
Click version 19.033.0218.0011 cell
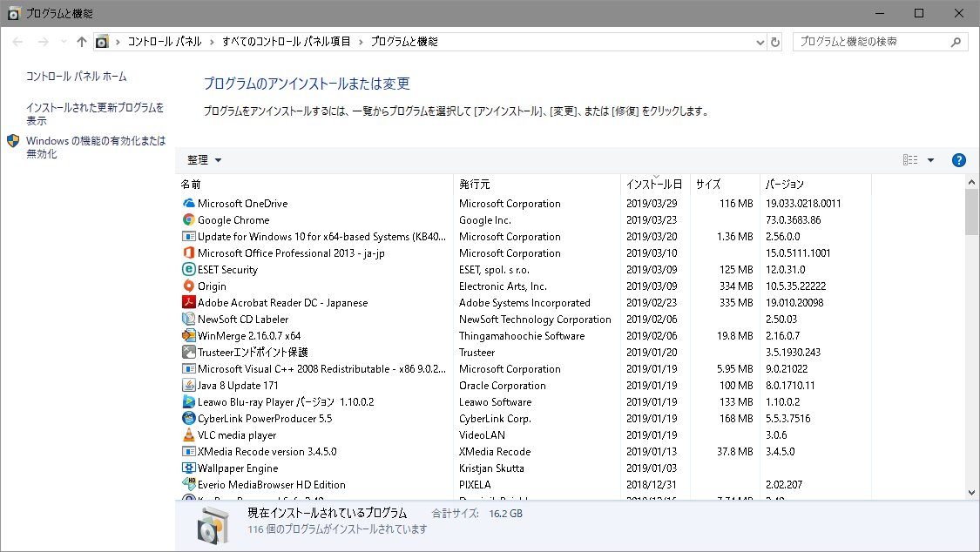coord(803,204)
